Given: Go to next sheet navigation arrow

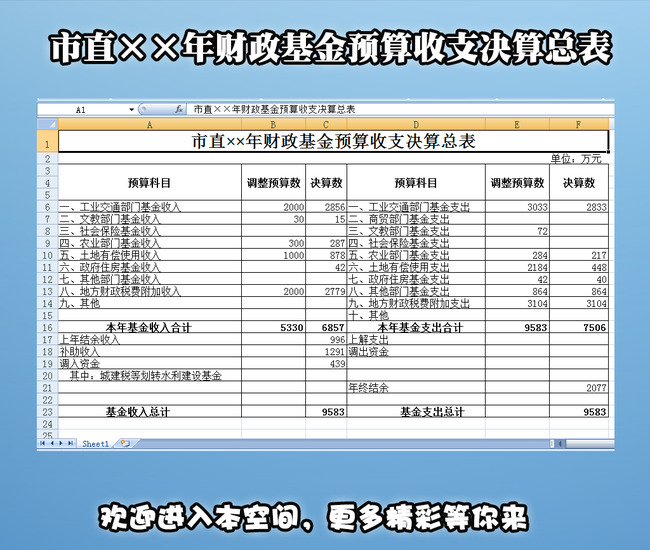Looking at the screenshot, I should pyautogui.click(x=61, y=443).
